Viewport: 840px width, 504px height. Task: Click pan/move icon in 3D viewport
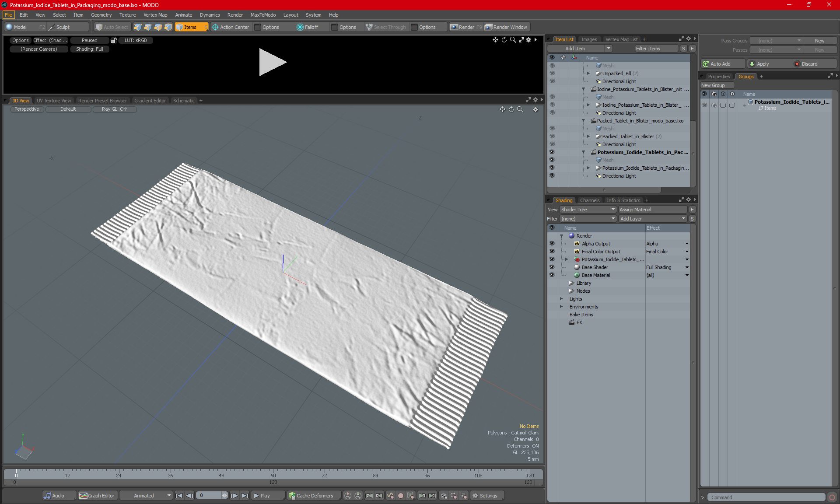tap(502, 109)
